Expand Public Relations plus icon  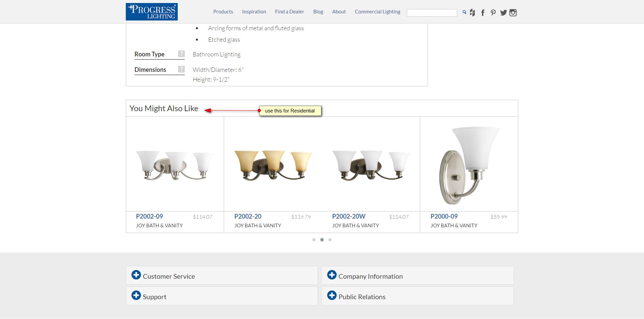pyautogui.click(x=332, y=295)
